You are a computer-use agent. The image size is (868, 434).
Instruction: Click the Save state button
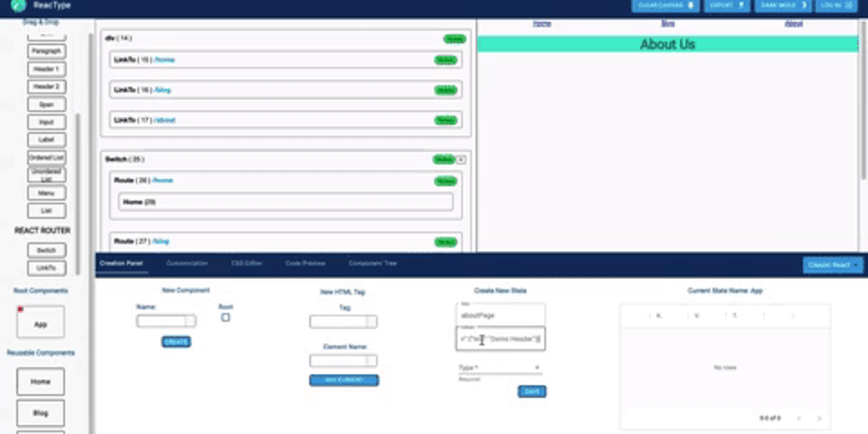532,392
